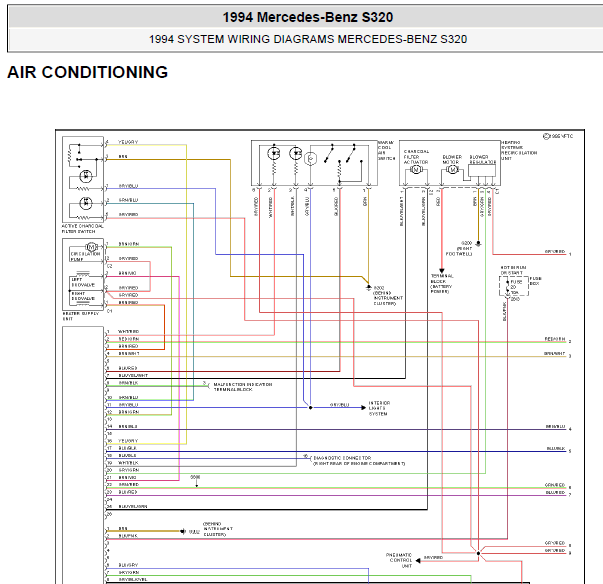Click the vertical 'RED' wire label under blower motor
The height and width of the screenshot is (584, 603).
[438, 201]
